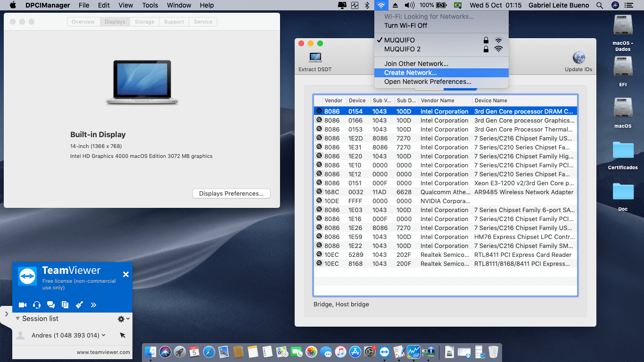Click the TeamViewer whiteboard pen icon
The height and width of the screenshot is (362, 644).
pyautogui.click(x=79, y=305)
